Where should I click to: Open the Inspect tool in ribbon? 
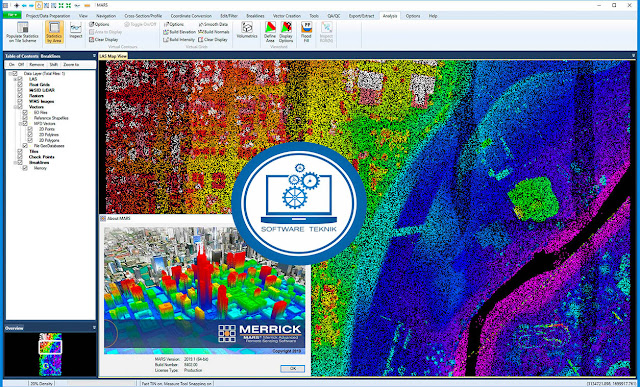tap(76, 31)
